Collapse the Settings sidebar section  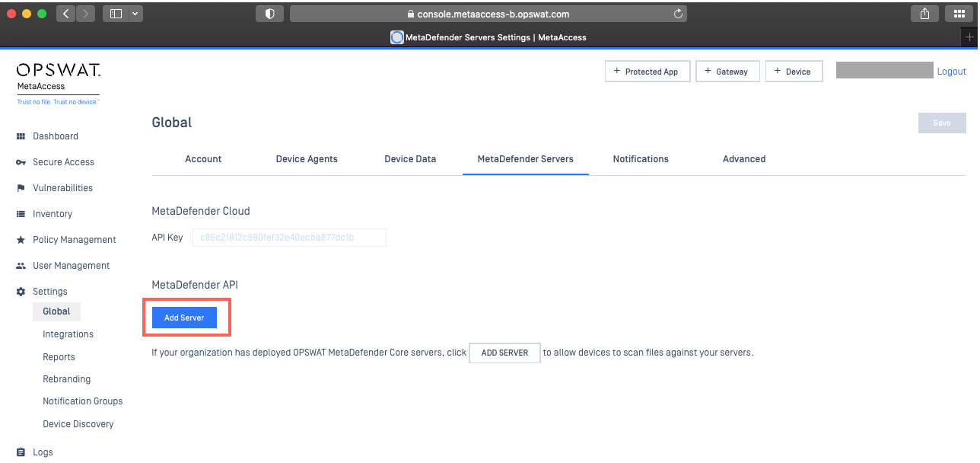pyautogui.click(x=50, y=292)
